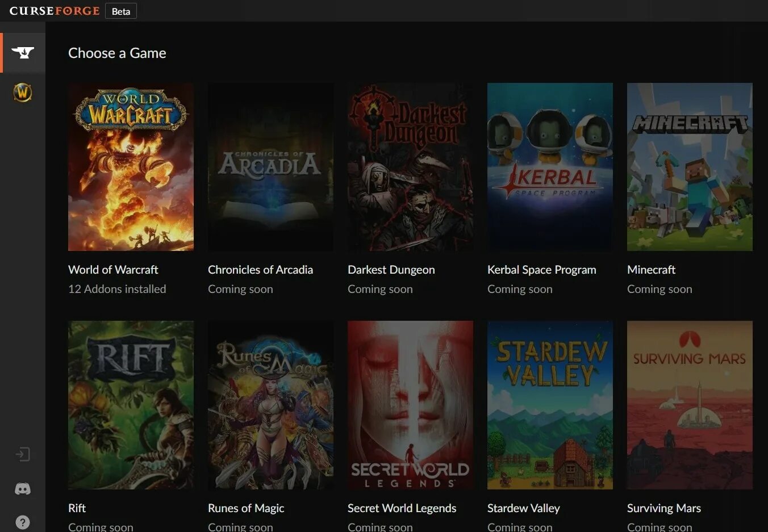The image size is (768, 532).
Task: Click the Secret World Legends title
Action: [x=402, y=508]
